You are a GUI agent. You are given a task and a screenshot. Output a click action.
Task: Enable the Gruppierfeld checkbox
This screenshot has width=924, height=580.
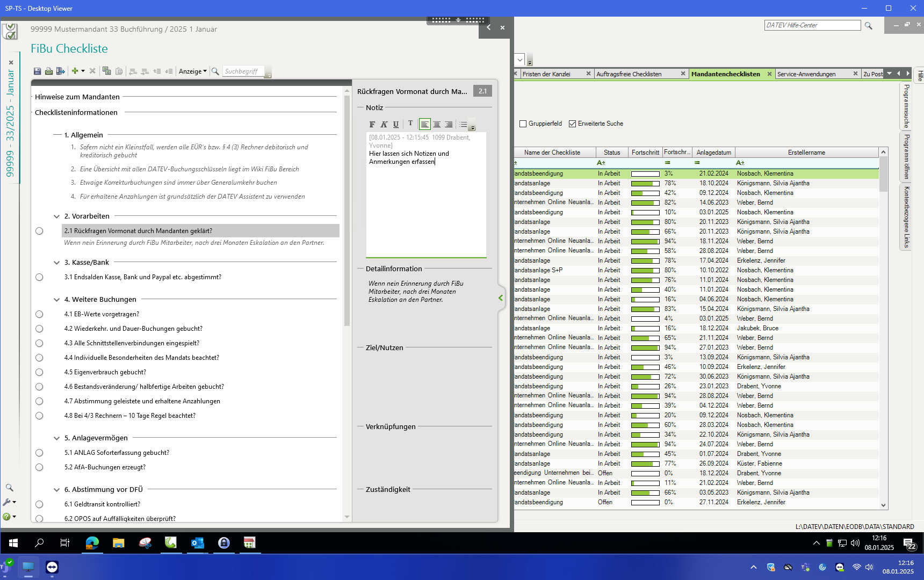[x=523, y=124]
